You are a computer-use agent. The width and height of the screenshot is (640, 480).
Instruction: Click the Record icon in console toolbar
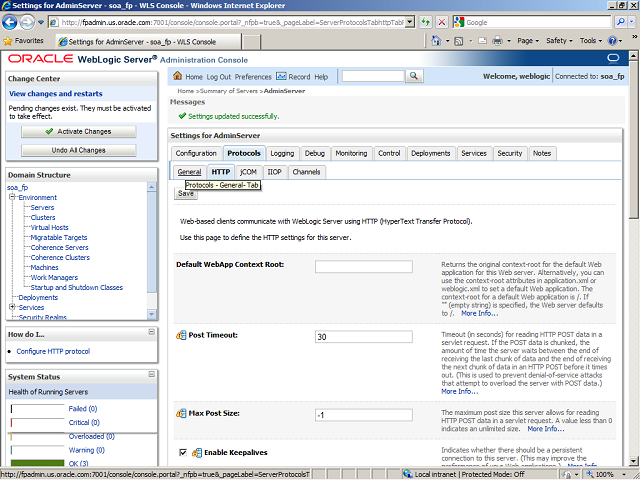click(281, 77)
